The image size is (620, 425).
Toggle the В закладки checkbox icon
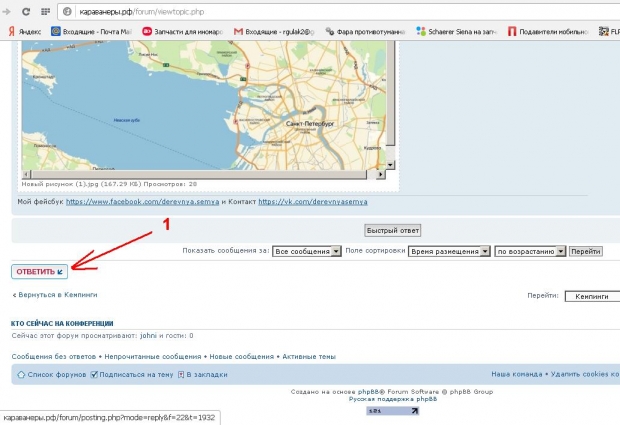pyautogui.click(x=182, y=375)
